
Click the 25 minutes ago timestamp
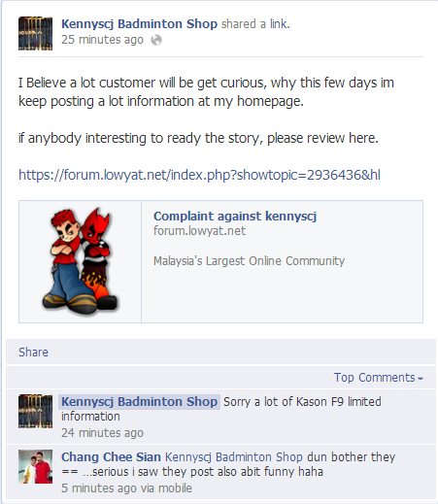102,40
